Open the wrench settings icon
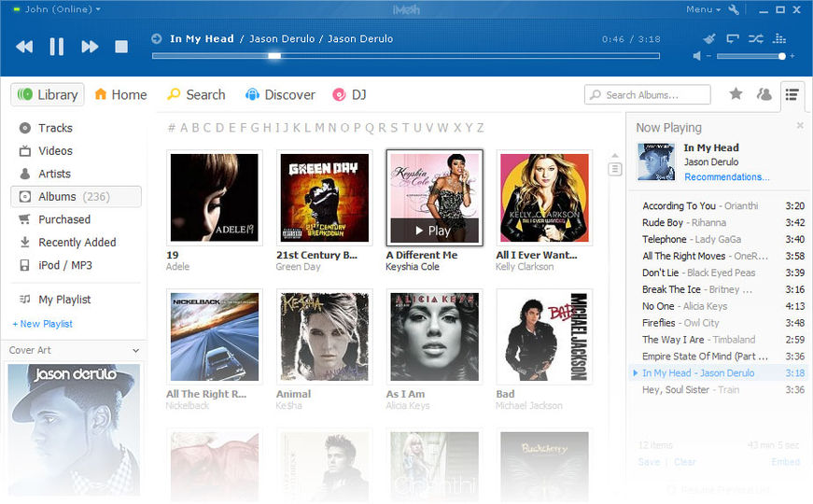The width and height of the screenshot is (813, 504). [733, 9]
